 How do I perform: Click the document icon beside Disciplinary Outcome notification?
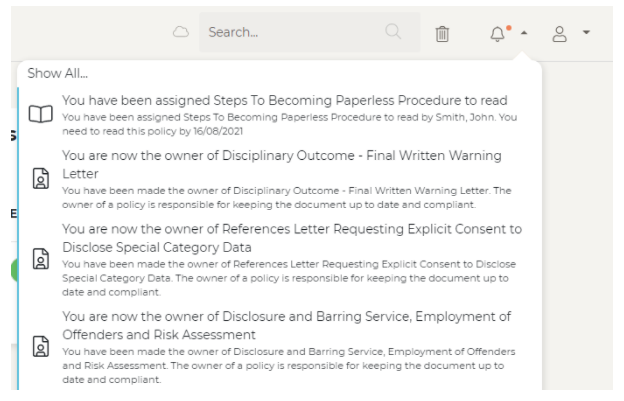click(40, 178)
